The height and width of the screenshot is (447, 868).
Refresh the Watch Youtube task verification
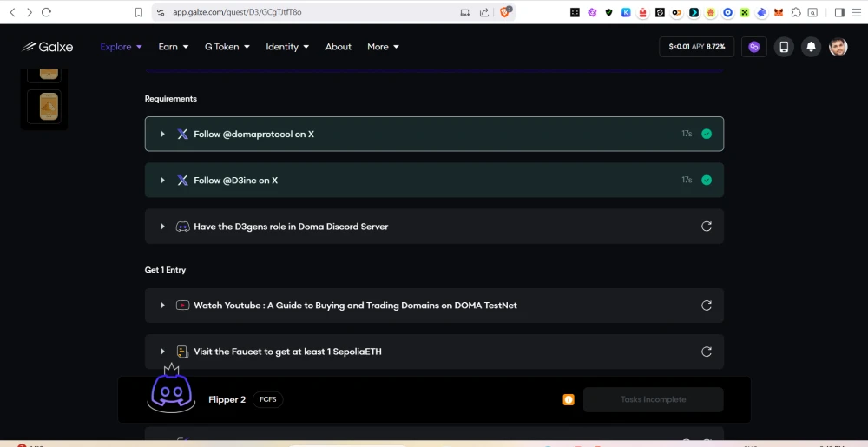(706, 306)
